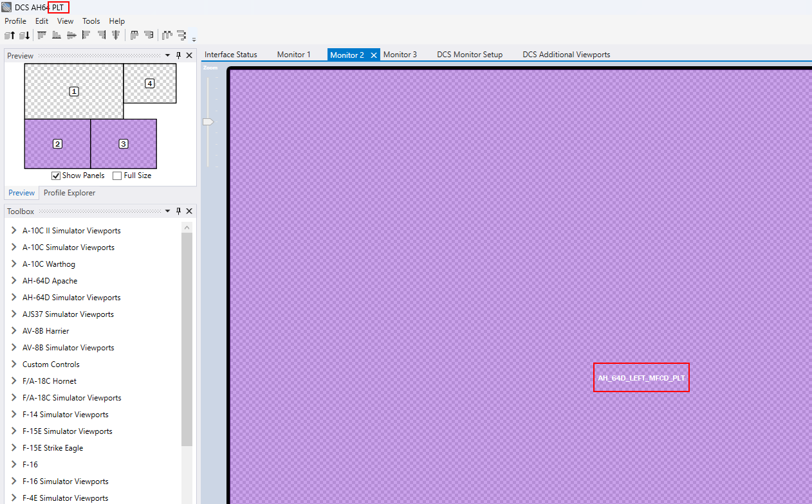This screenshot has width=812, height=504.
Task: Expand the Custom Controls toolbox group
Action: (14, 364)
